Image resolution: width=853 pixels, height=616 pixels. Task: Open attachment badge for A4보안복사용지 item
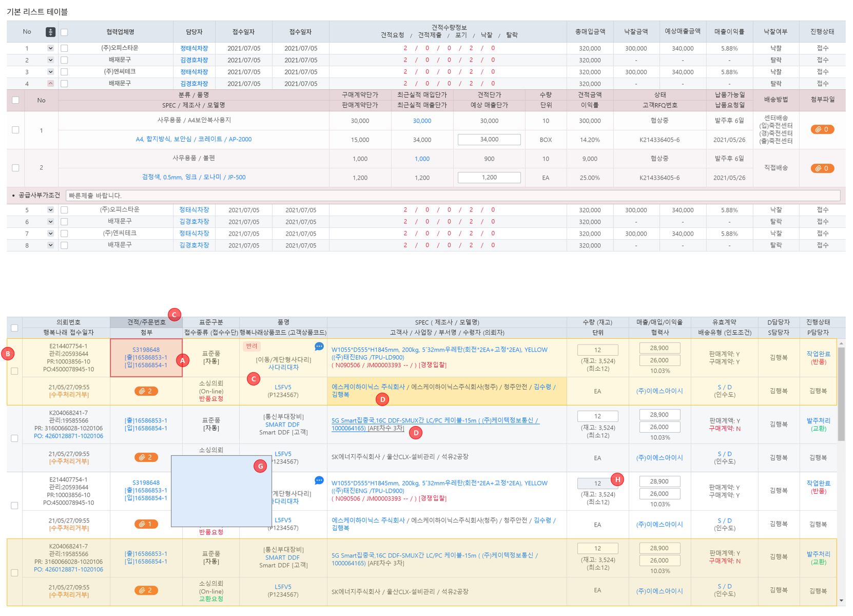coord(822,129)
